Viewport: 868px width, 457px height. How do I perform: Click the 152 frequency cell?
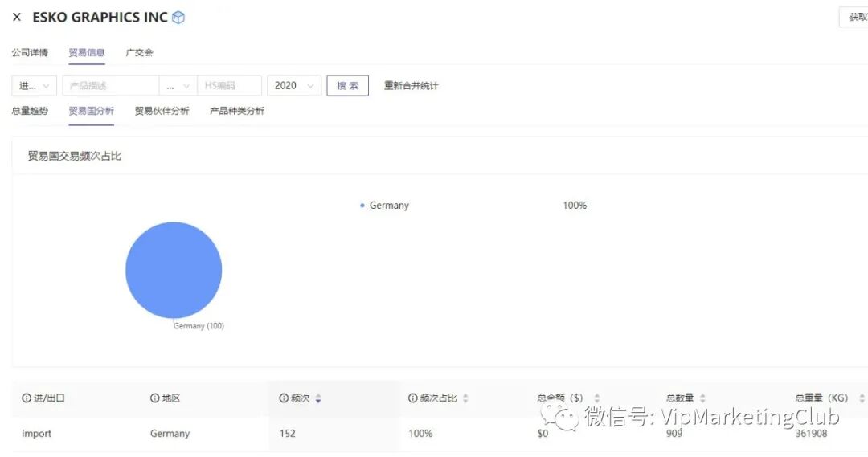tap(287, 434)
